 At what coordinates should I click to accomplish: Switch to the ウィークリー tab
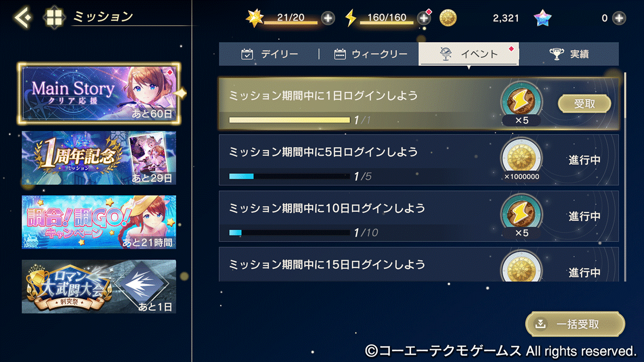370,54
